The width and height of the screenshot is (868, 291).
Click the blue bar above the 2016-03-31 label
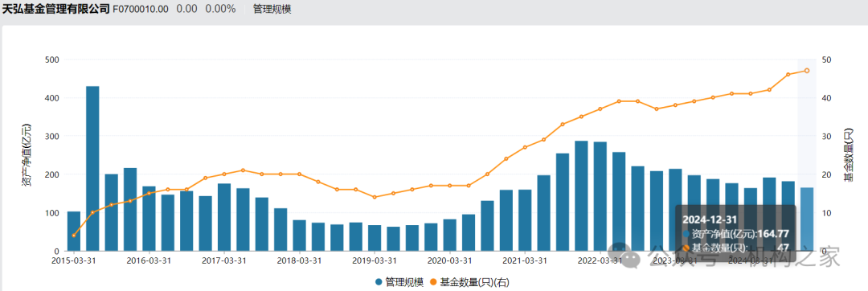click(149, 219)
